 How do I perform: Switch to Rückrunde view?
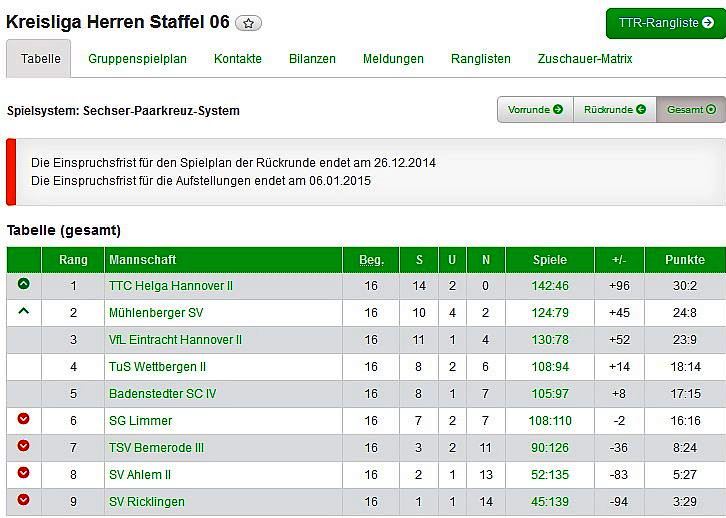point(614,109)
